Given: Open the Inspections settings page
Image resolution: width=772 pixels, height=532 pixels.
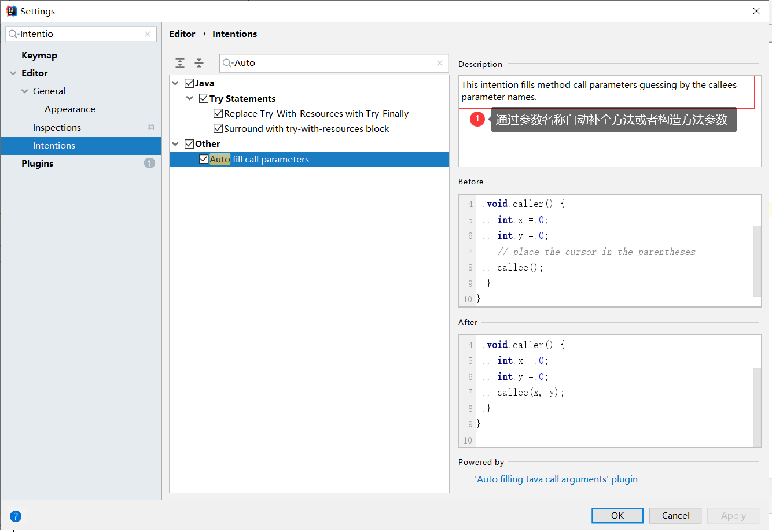Looking at the screenshot, I should (x=57, y=128).
